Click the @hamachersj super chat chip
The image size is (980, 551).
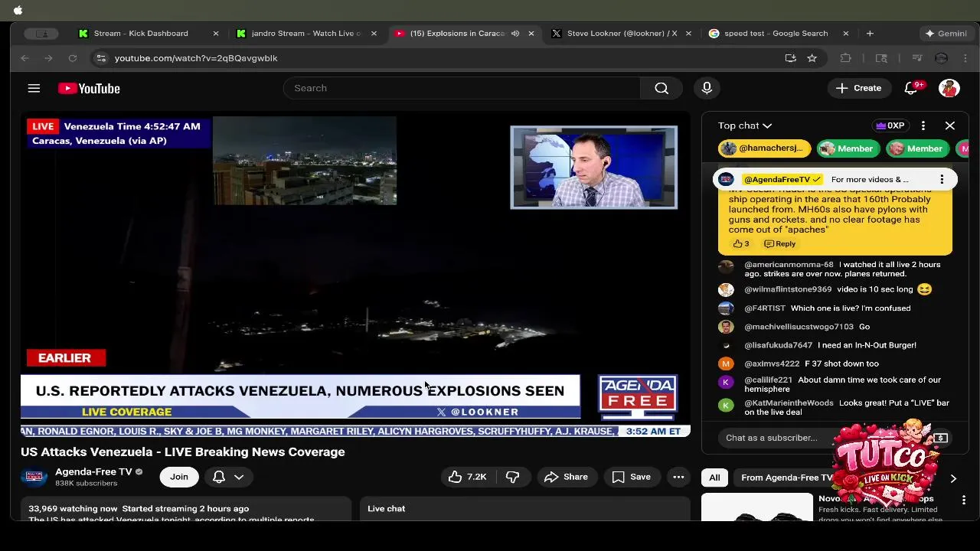763,148
